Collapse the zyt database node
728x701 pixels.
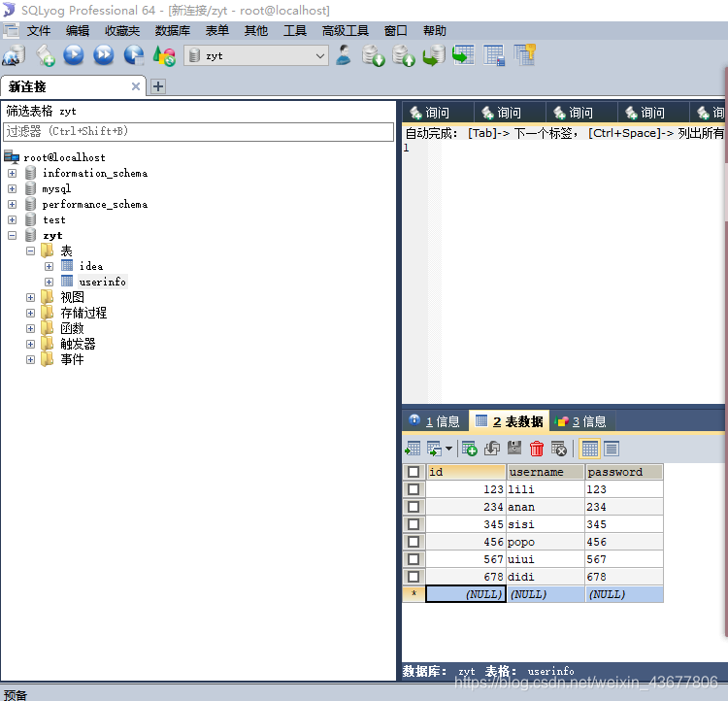pyautogui.click(x=13, y=236)
